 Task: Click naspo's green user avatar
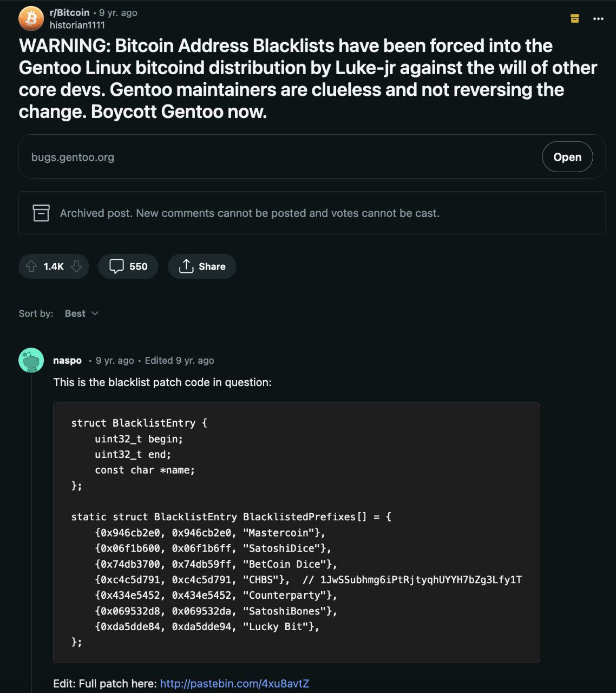pos(31,360)
